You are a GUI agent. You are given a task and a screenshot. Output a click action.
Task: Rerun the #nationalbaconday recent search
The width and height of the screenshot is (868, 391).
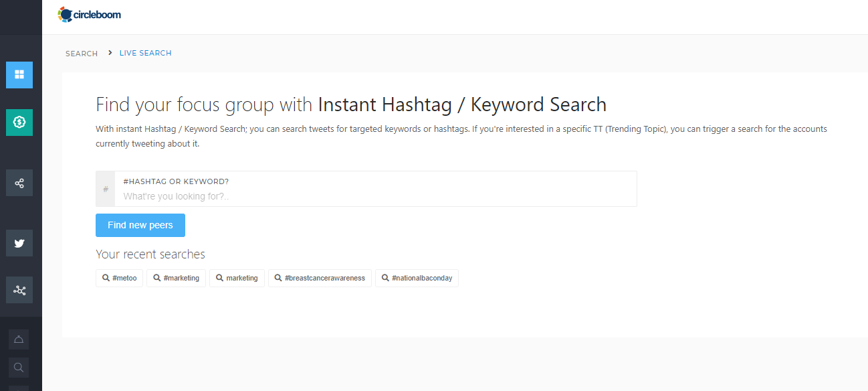(417, 278)
